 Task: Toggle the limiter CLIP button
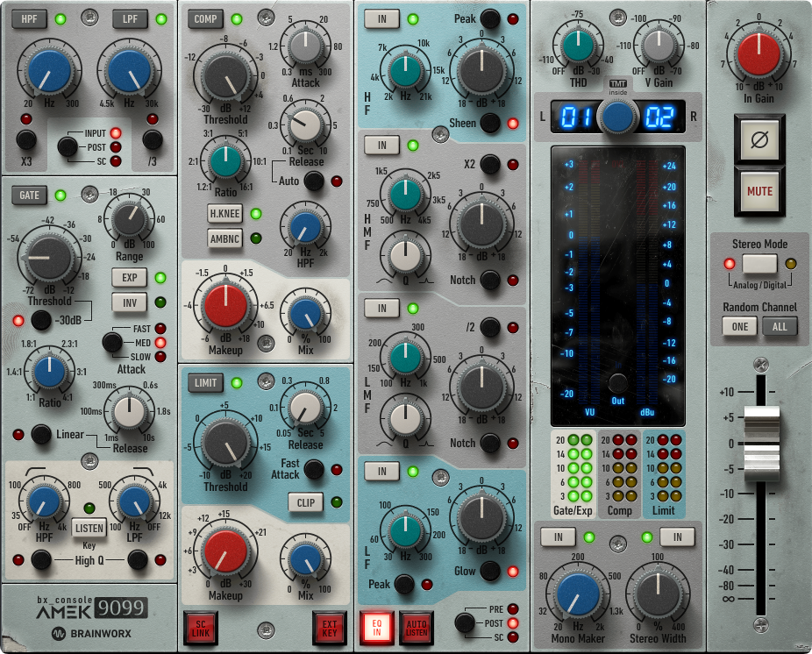305,502
